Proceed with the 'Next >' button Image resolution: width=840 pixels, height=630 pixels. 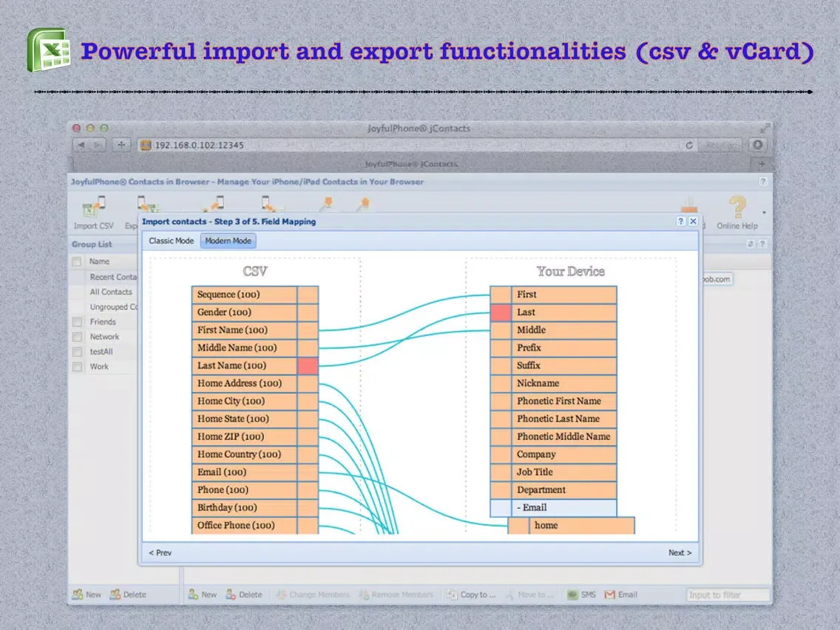coord(680,552)
